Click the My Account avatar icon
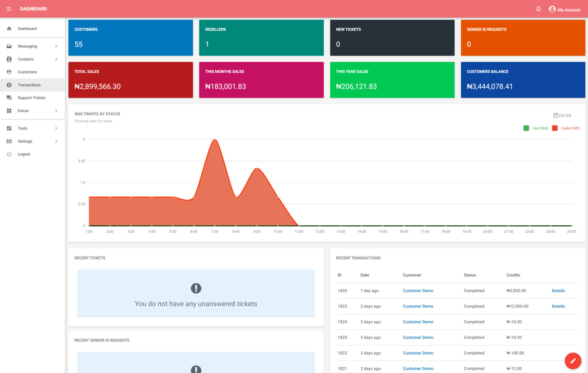The image size is (588, 373). click(x=552, y=9)
